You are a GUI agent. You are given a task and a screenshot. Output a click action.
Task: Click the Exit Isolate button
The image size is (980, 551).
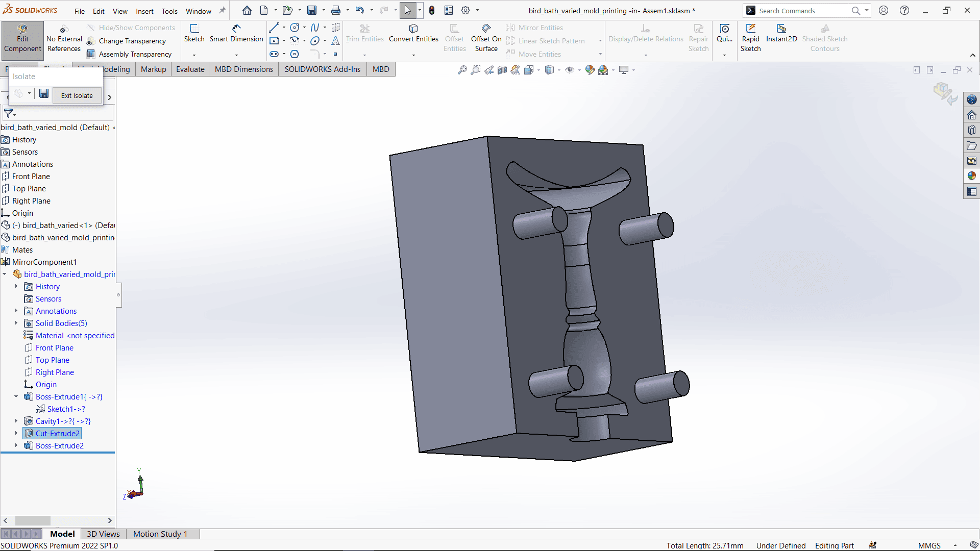tap(77, 95)
